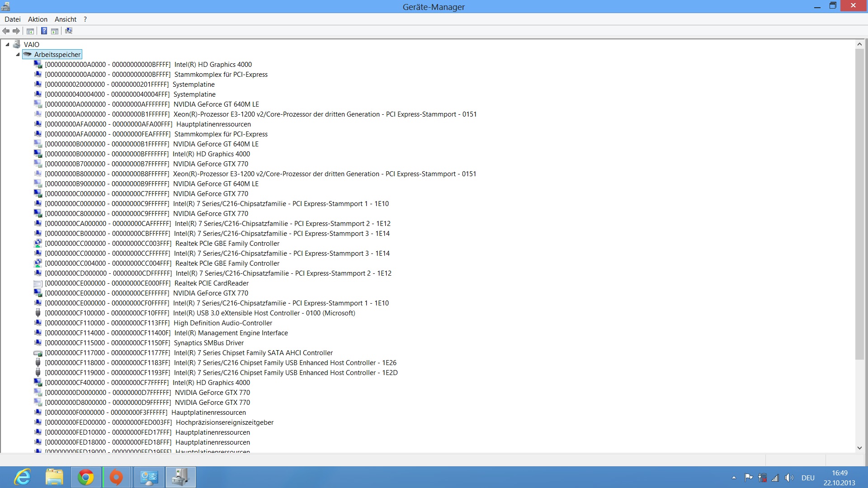Screen dimensions: 868x488
Task: Open Google Chrome from the taskbar
Action: [86, 477]
